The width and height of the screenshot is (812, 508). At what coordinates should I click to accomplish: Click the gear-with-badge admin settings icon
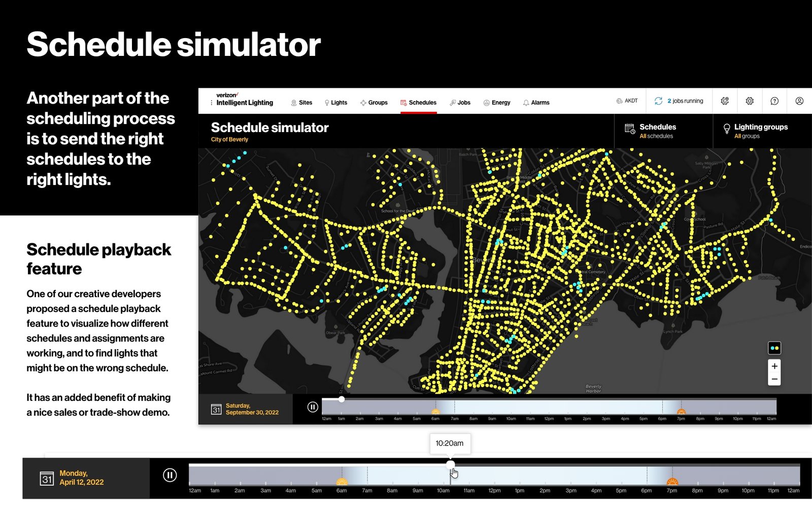(725, 101)
